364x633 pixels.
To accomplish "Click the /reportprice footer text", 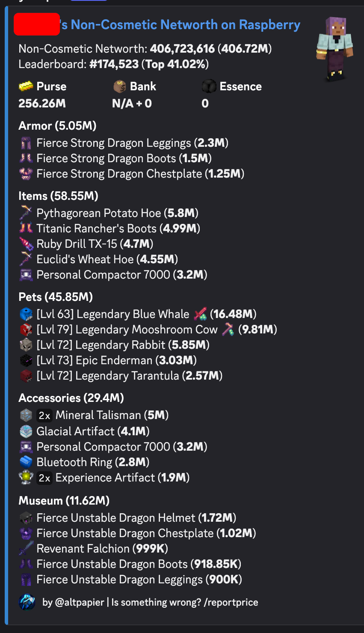I will [231, 602].
